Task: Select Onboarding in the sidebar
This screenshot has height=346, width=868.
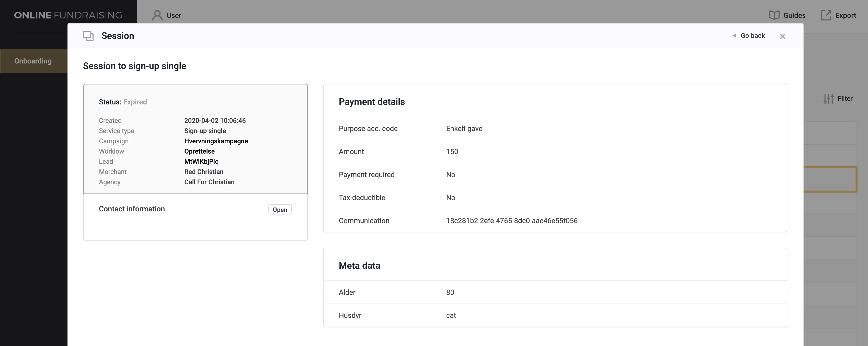Action: 34,61
